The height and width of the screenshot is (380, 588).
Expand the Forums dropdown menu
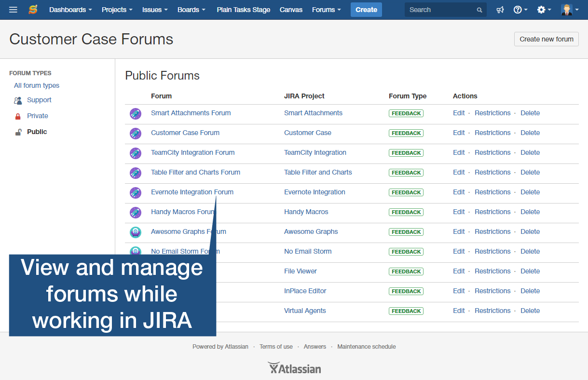click(x=327, y=10)
